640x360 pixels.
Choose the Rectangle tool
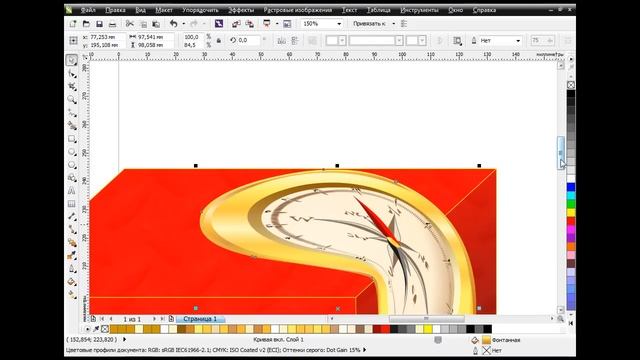click(x=72, y=139)
